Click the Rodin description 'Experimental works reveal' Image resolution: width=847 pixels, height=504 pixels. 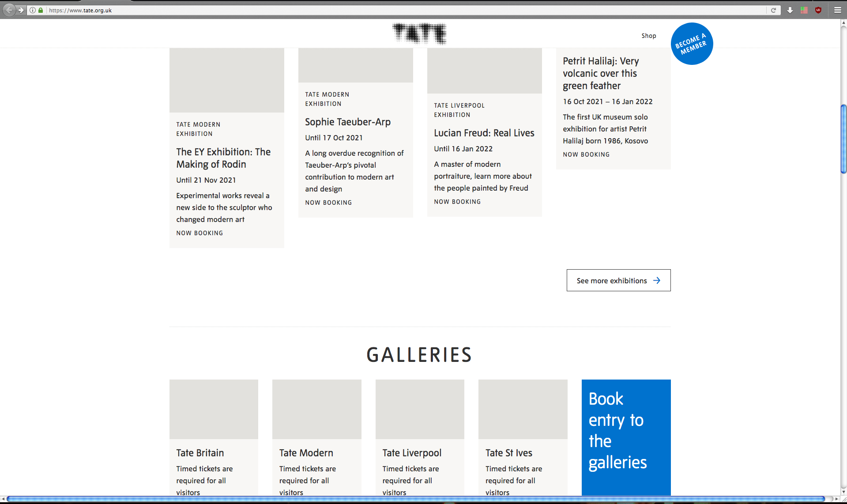224,207
